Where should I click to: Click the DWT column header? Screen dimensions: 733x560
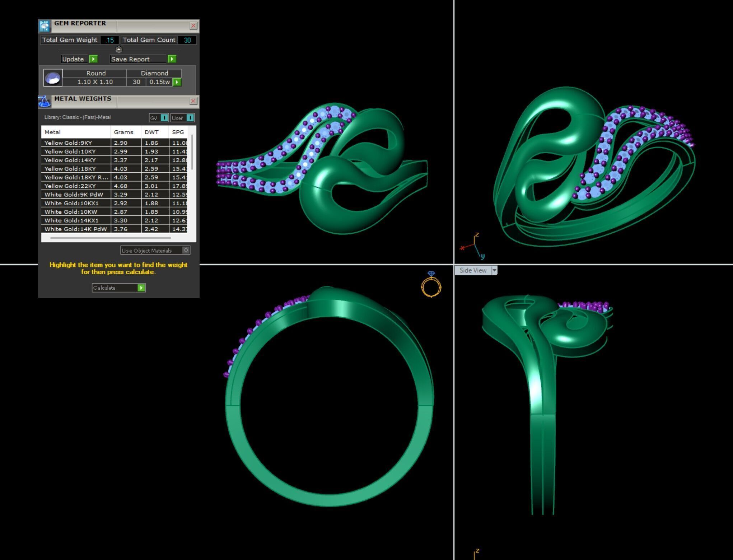(x=155, y=132)
